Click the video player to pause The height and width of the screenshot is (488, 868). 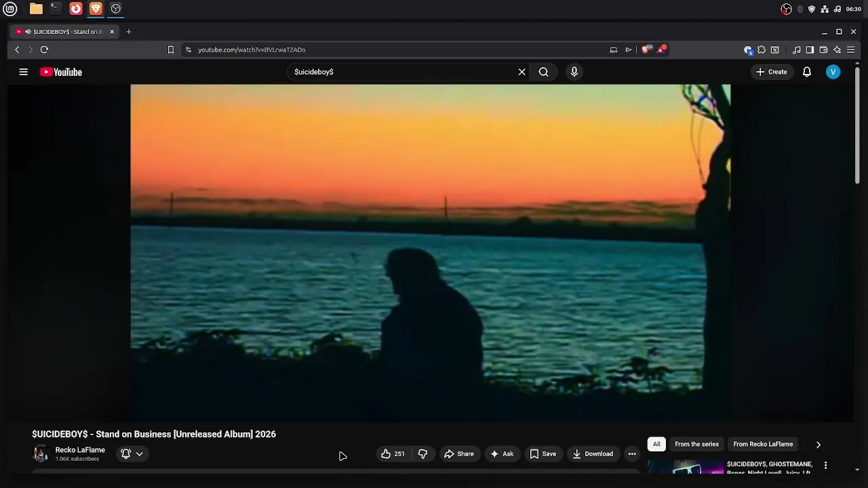click(431, 252)
